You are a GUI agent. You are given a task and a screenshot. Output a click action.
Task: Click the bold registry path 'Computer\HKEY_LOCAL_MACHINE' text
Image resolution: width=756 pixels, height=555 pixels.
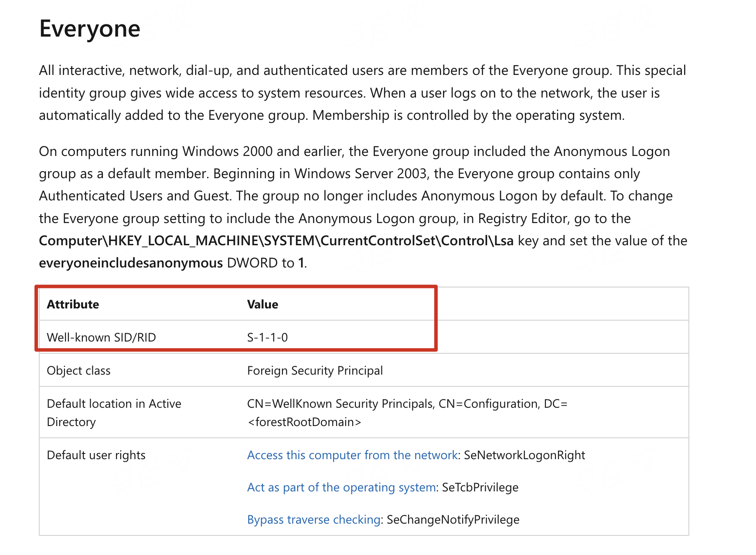click(x=276, y=240)
